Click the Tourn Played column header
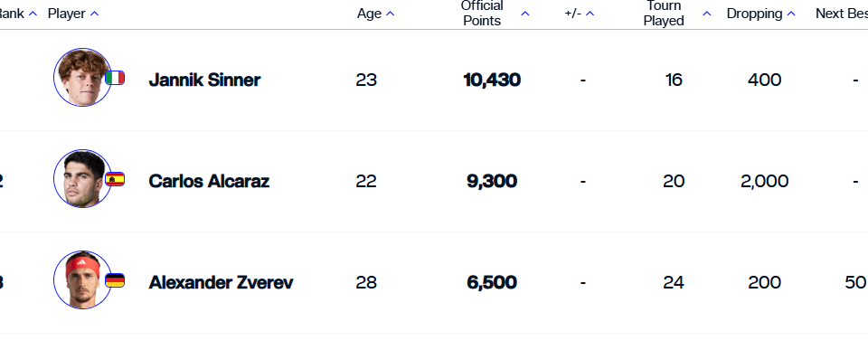This screenshot has width=868, height=350. tap(664, 14)
